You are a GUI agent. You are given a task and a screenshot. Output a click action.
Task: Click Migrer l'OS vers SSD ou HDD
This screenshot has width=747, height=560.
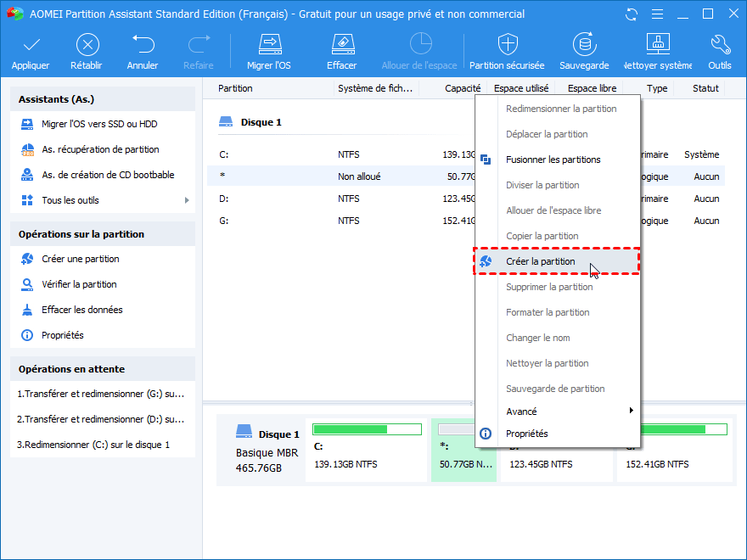tap(99, 124)
